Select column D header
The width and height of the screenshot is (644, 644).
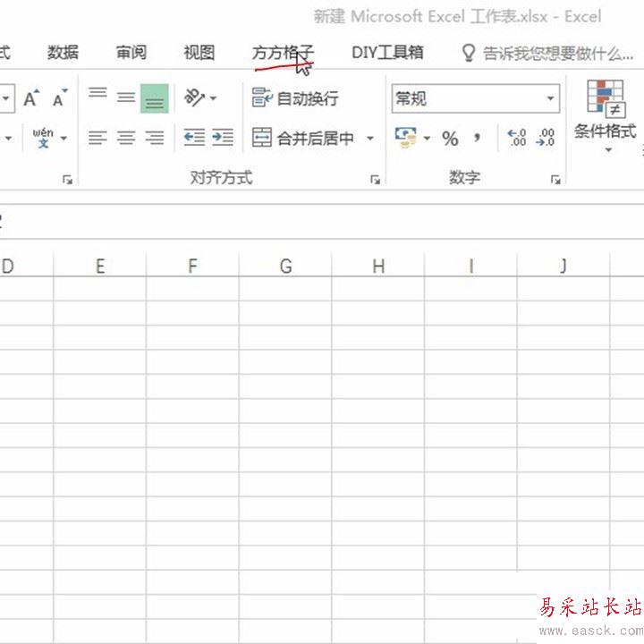click(x=26, y=266)
